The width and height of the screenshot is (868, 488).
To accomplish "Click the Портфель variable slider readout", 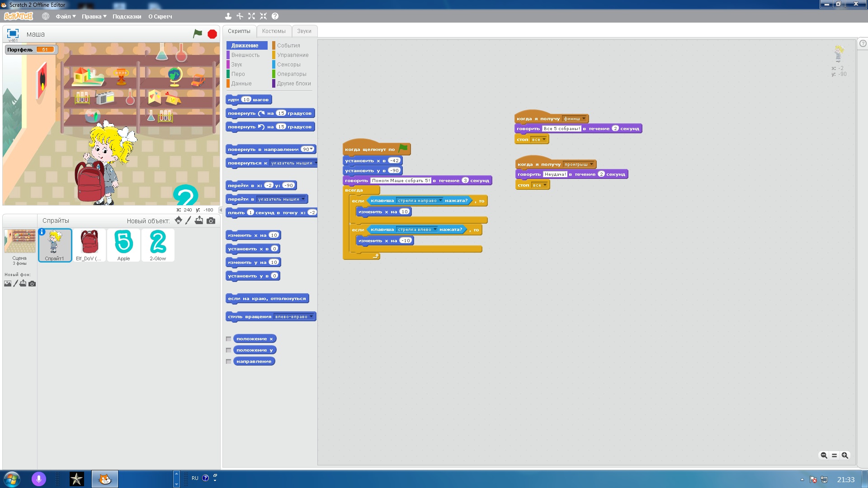I will 45,50.
